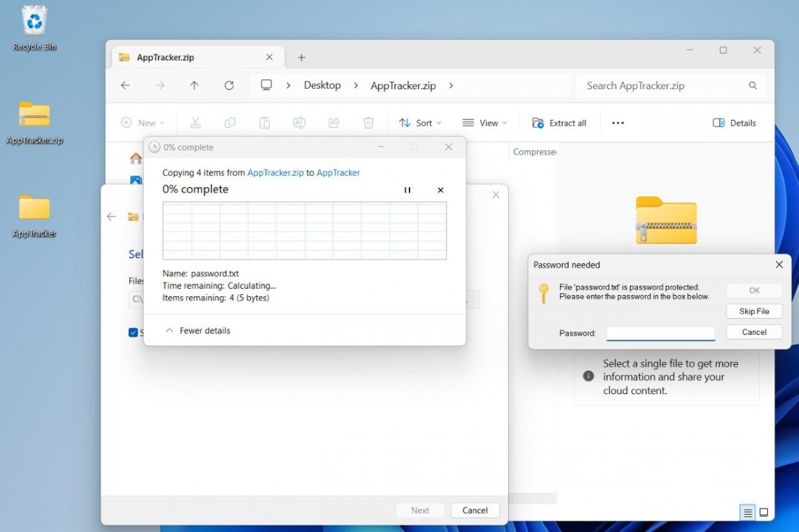Click the Copy icon in Explorer toolbar
This screenshot has height=532, width=799.
point(230,123)
